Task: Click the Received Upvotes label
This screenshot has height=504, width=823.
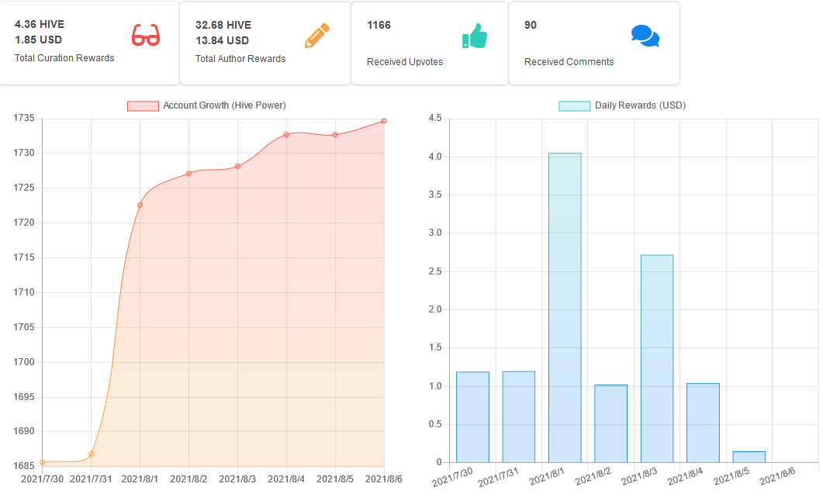Action: pyautogui.click(x=405, y=62)
